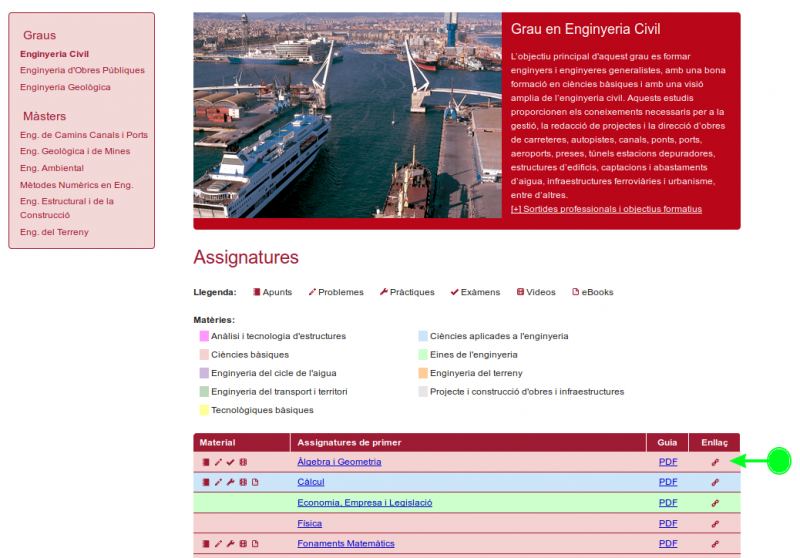Open Fonaments Matemàtics subject link
The width and height of the screenshot is (800, 558).
tap(345, 544)
